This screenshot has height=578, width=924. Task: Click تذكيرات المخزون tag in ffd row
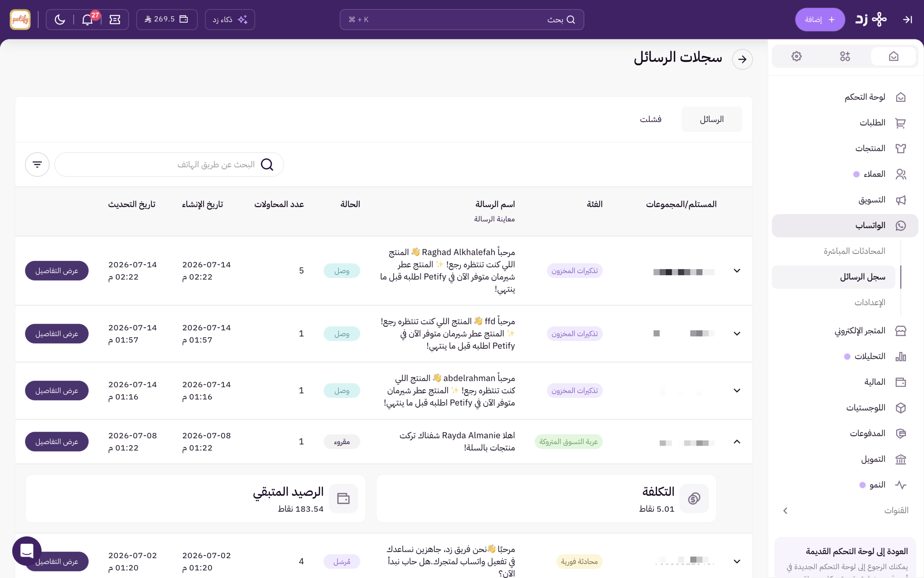pyautogui.click(x=575, y=334)
